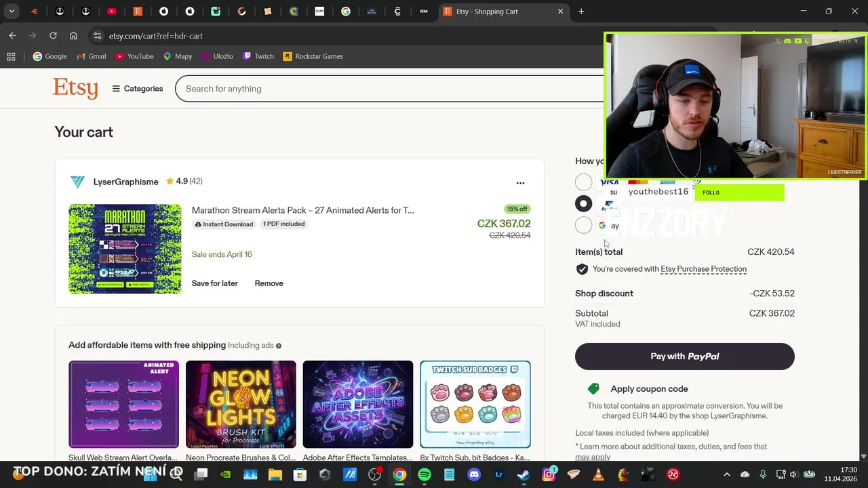This screenshot has width=868, height=488.
Task: Click the Sale ends April 16 text
Action: [x=222, y=254]
